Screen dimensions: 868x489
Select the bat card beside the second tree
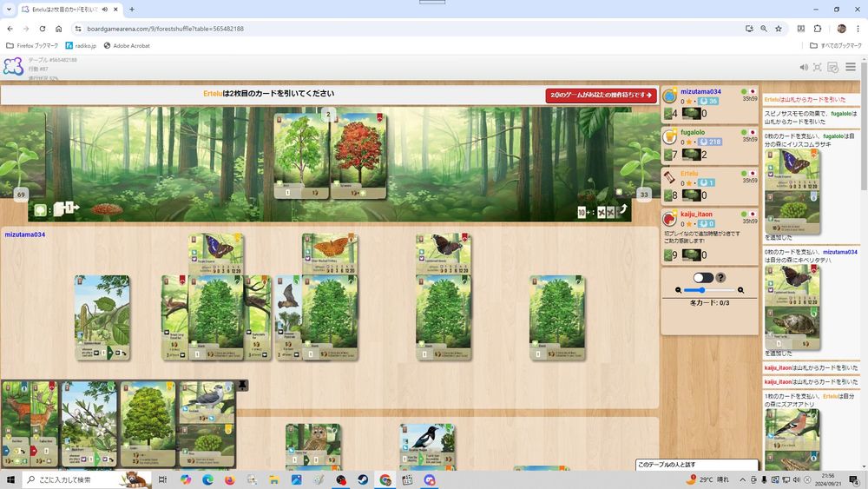[288, 318]
